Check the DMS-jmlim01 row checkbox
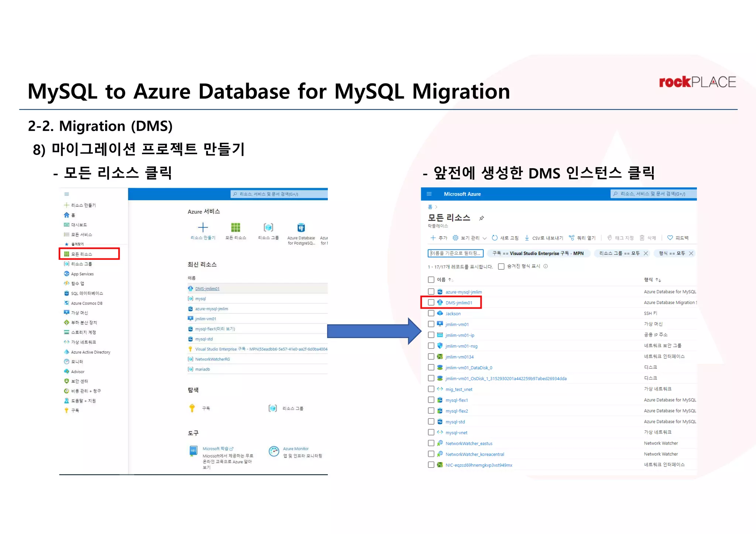This screenshot has height=534, width=756. 431,302
